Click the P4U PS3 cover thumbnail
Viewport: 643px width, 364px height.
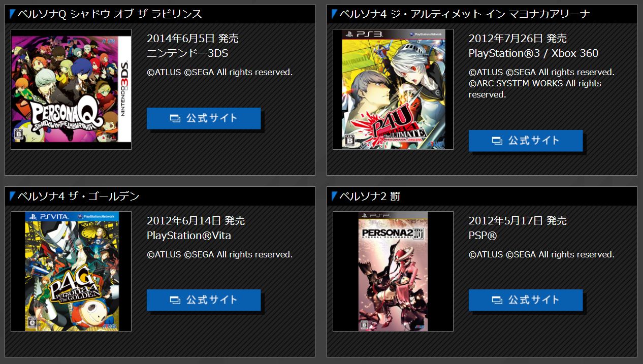(x=393, y=89)
